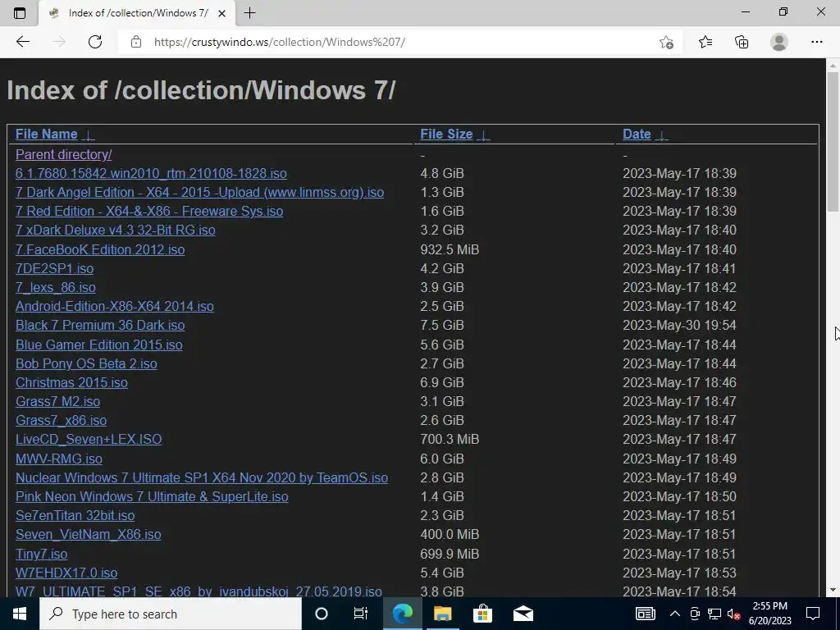Switch to Microsoft Edge taskbar icon
The image size is (840, 630).
pos(403,614)
